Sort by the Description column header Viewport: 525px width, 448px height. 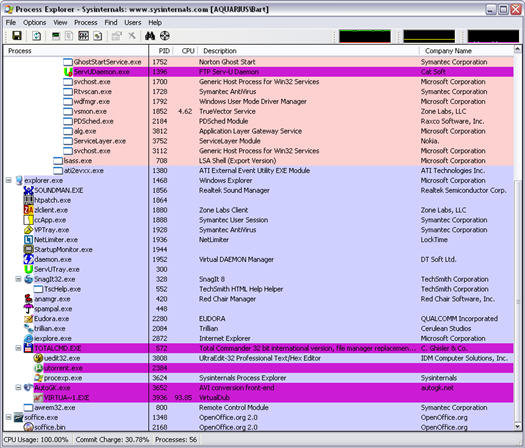point(308,51)
